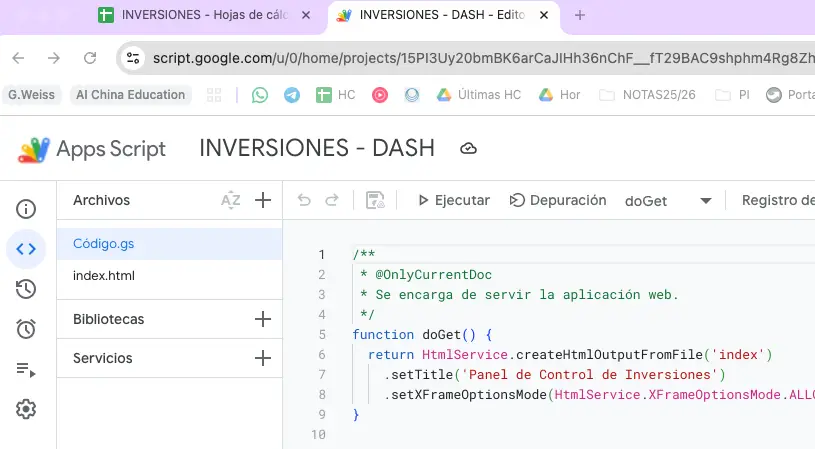Click line number 5 in gutter

point(322,335)
